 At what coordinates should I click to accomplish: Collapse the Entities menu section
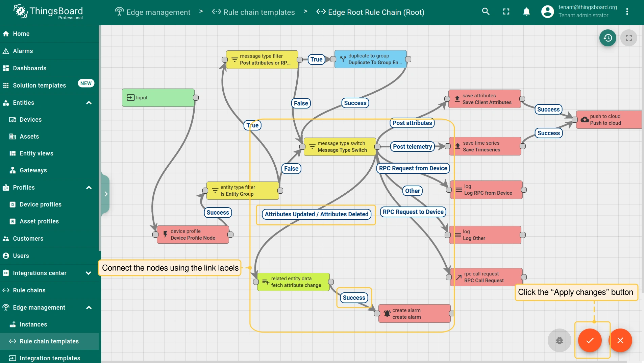[89, 103]
